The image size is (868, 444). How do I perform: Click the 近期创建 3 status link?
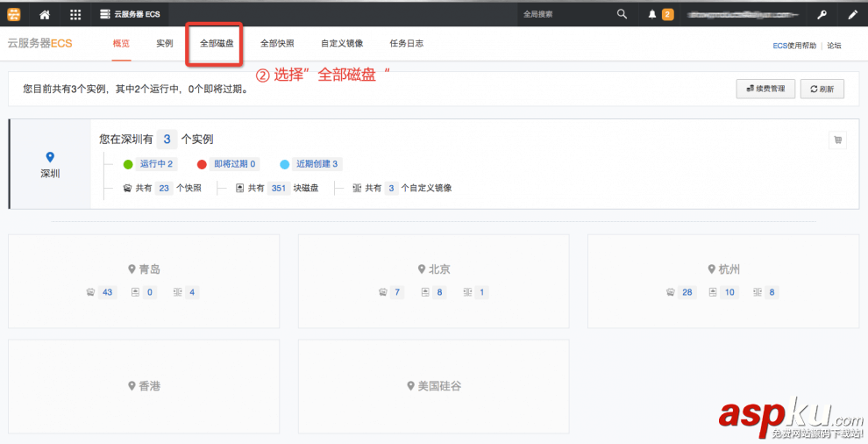point(317,164)
